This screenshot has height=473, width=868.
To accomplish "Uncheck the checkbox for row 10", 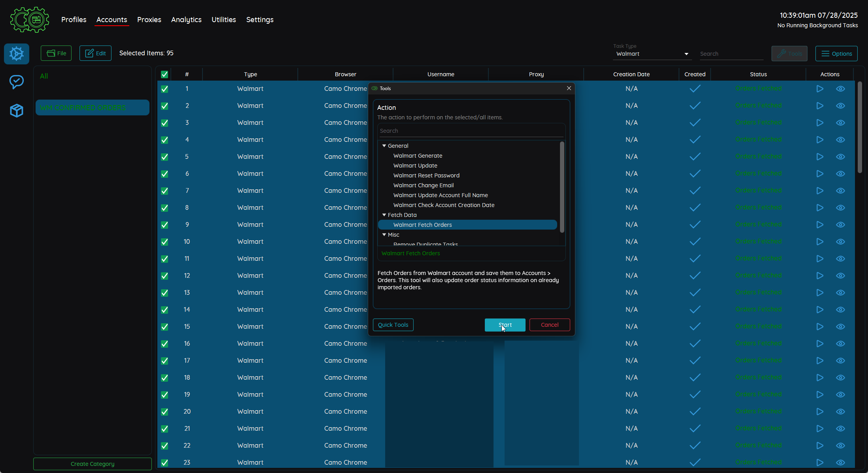I will click(165, 242).
